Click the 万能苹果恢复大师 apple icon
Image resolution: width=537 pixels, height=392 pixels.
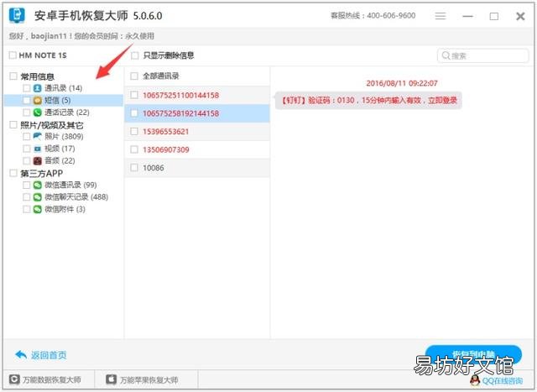click(112, 379)
